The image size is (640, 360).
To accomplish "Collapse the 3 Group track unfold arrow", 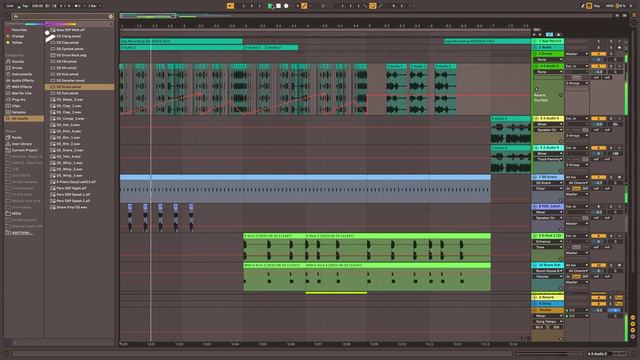I will pos(536,53).
